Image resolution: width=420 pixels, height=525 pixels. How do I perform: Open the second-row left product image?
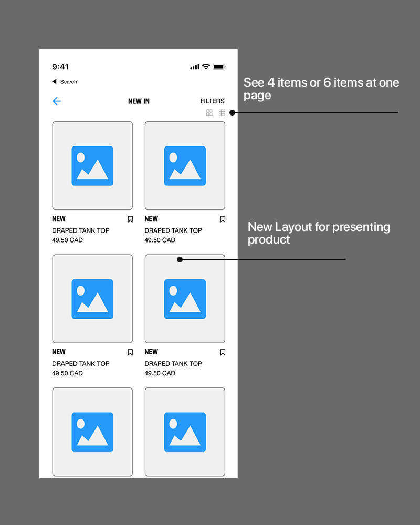tap(92, 299)
